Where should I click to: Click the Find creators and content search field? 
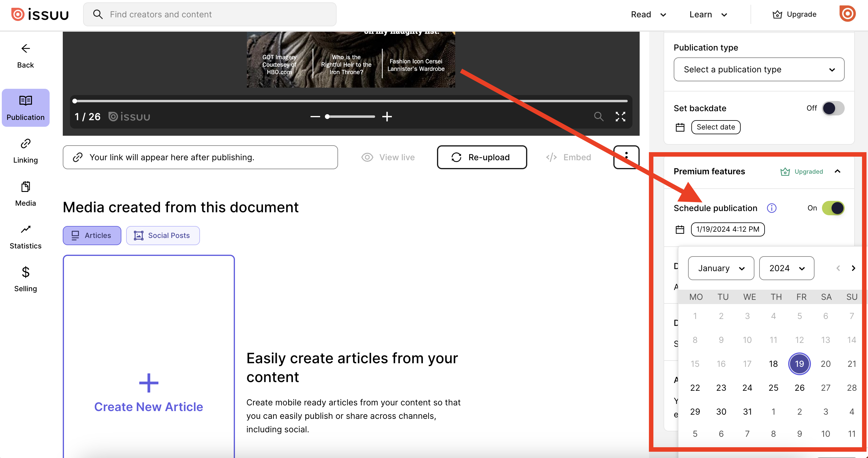(x=210, y=14)
